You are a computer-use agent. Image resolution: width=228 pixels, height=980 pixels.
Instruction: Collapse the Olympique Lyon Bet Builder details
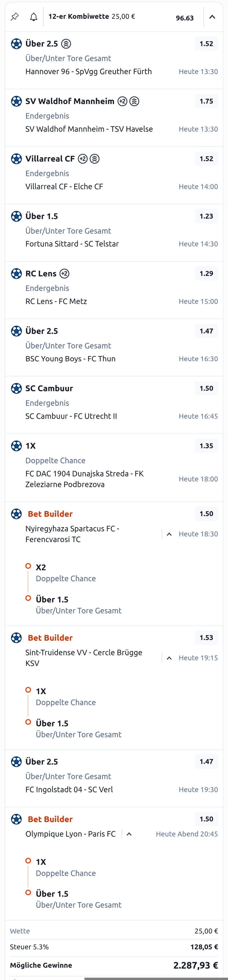(x=129, y=834)
